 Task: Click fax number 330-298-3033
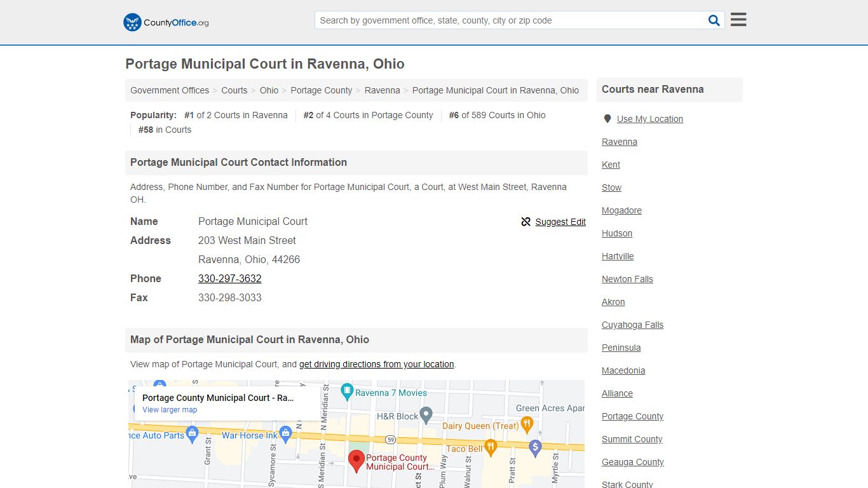(230, 297)
